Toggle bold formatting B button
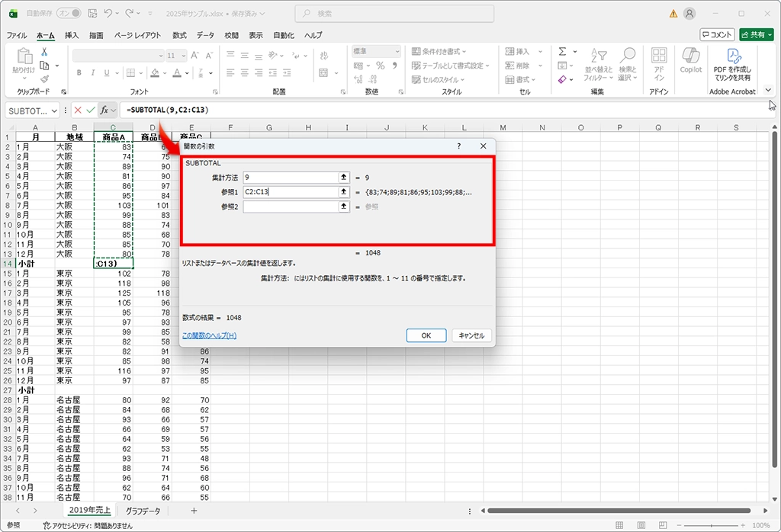The height and width of the screenshot is (532, 781). pyautogui.click(x=77, y=73)
